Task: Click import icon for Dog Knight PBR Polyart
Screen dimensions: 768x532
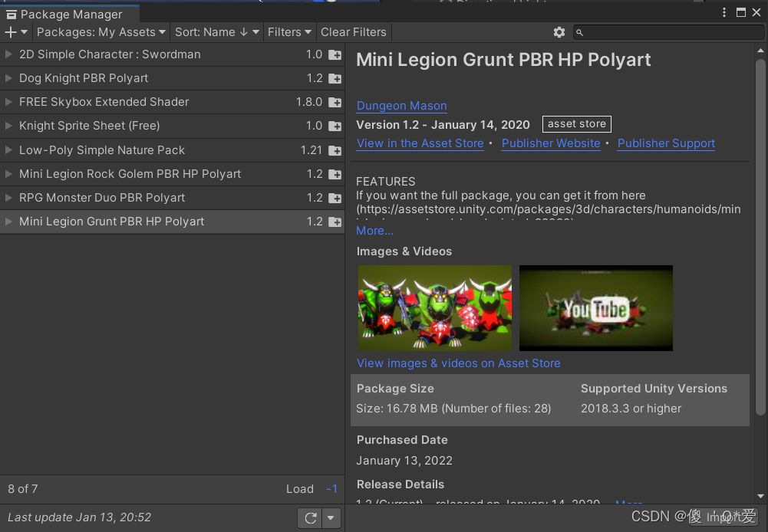Action: tap(335, 78)
